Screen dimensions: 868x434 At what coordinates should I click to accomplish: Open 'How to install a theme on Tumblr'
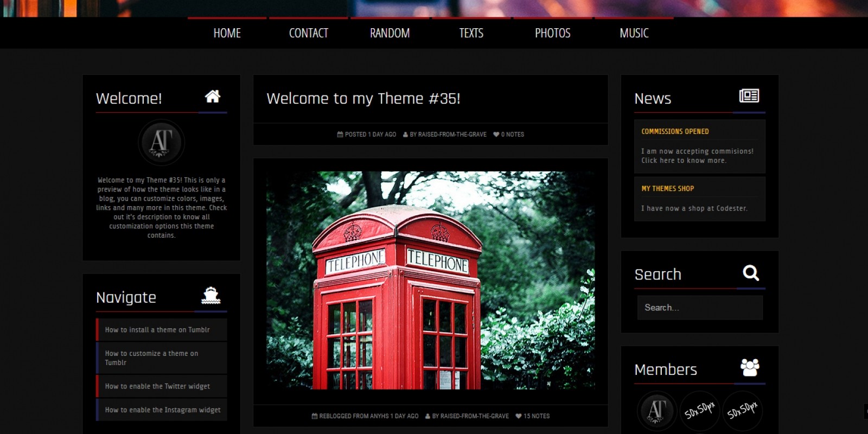(x=162, y=330)
